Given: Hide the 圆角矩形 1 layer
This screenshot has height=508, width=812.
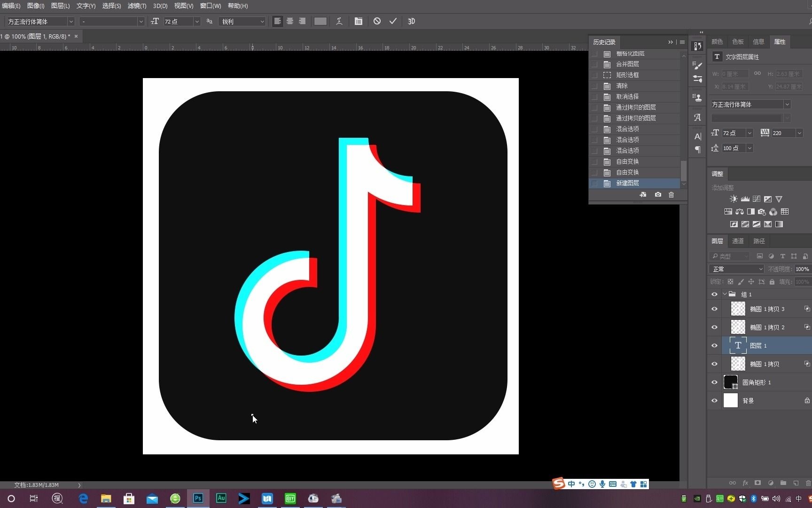Looking at the screenshot, I should point(715,382).
